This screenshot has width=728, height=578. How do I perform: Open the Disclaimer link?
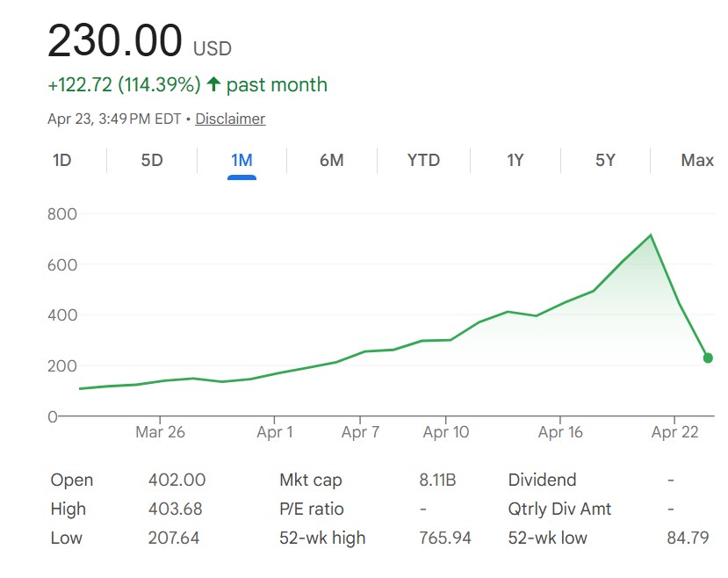tap(230, 119)
